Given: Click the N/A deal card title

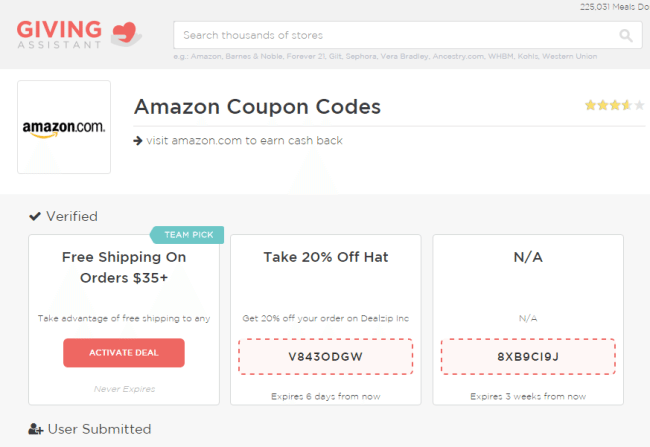Looking at the screenshot, I should click(x=528, y=257).
